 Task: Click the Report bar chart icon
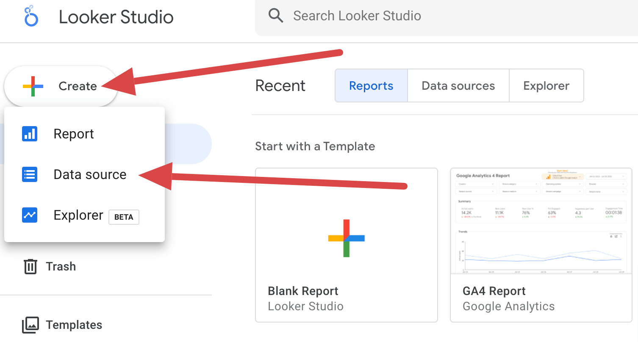coord(30,134)
